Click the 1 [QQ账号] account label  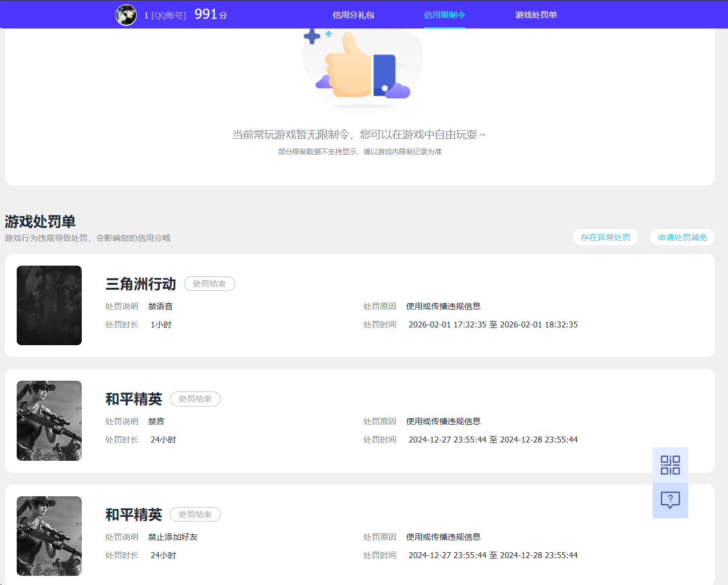166,15
